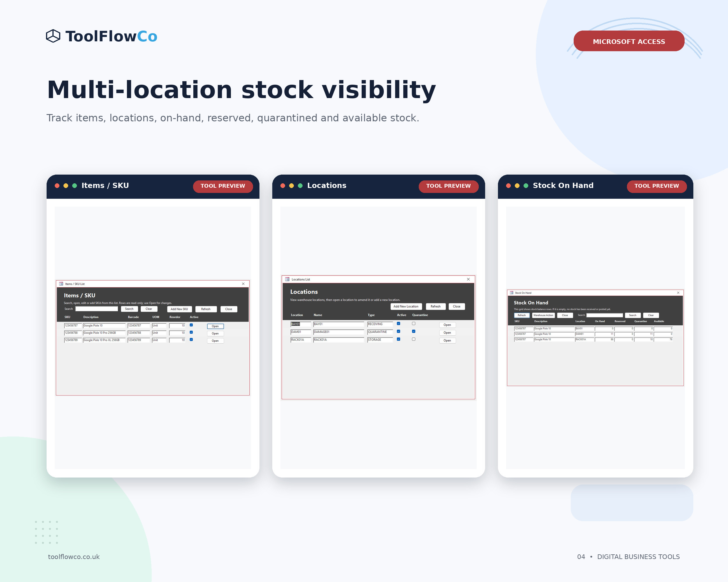Toggle Active checkbox for location BAY01
The image size is (728, 582).
398,324
